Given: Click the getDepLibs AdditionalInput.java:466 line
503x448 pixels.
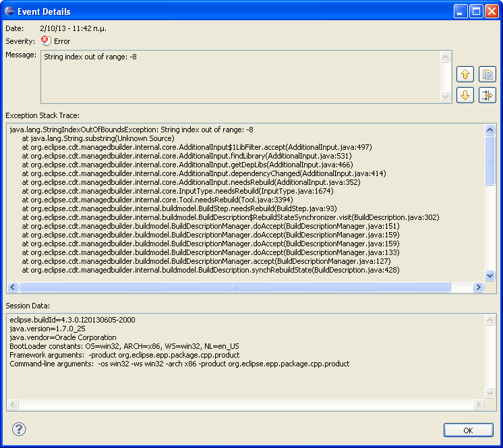Looking at the screenshot, I should [x=187, y=165].
